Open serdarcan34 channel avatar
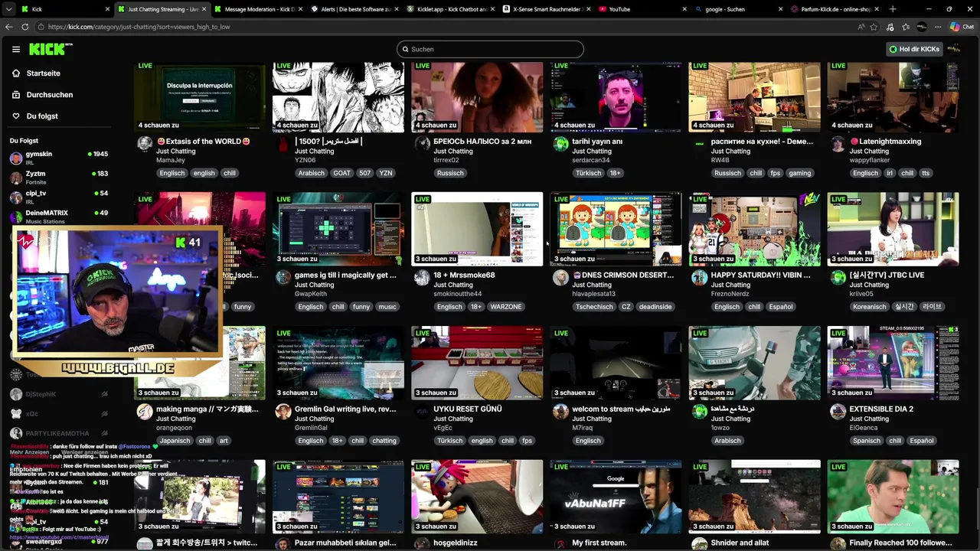This screenshot has height=551, width=980. (x=561, y=144)
